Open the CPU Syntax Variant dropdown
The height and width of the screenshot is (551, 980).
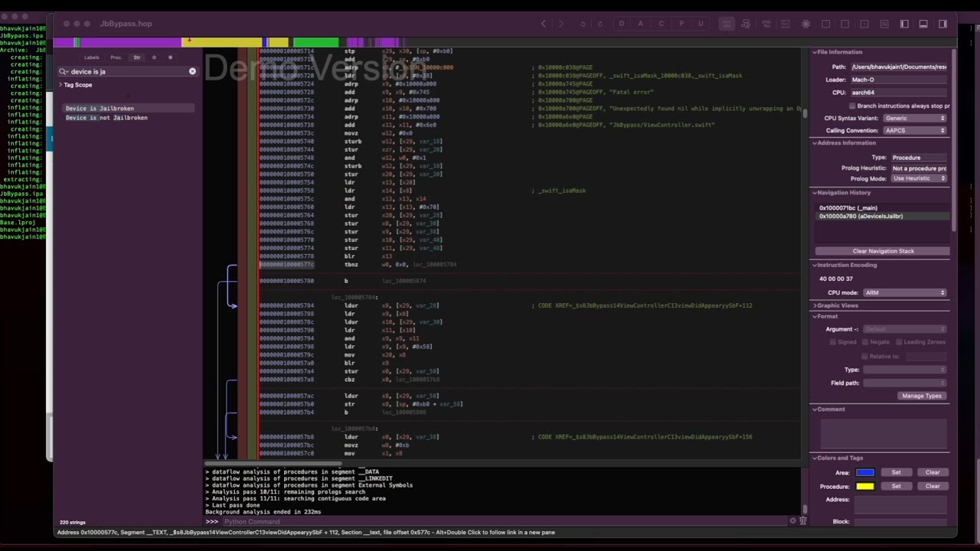(x=916, y=118)
